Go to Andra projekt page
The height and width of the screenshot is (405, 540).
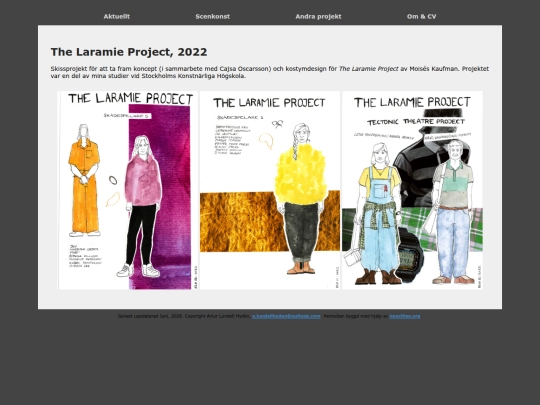(318, 17)
